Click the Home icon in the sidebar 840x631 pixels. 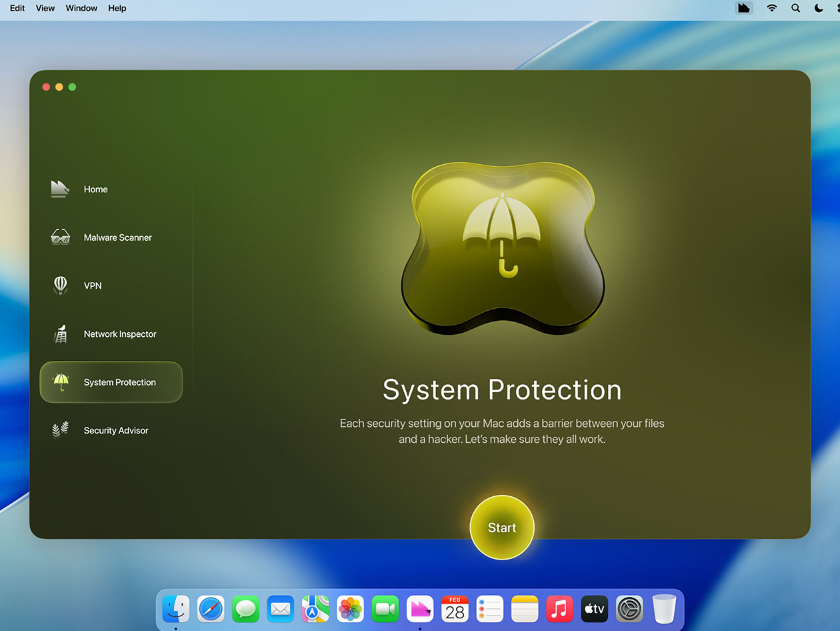coord(60,189)
